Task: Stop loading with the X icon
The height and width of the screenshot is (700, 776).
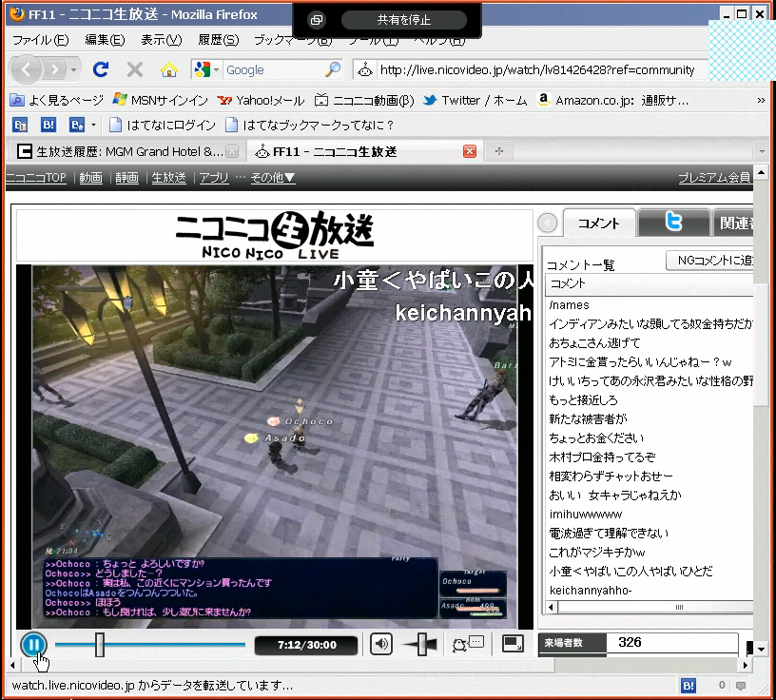Action: pos(135,69)
